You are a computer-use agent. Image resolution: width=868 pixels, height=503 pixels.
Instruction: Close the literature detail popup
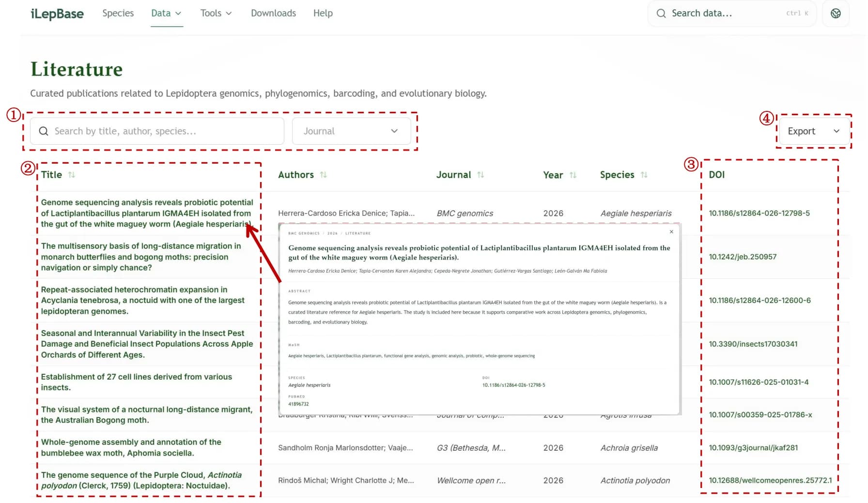(671, 232)
